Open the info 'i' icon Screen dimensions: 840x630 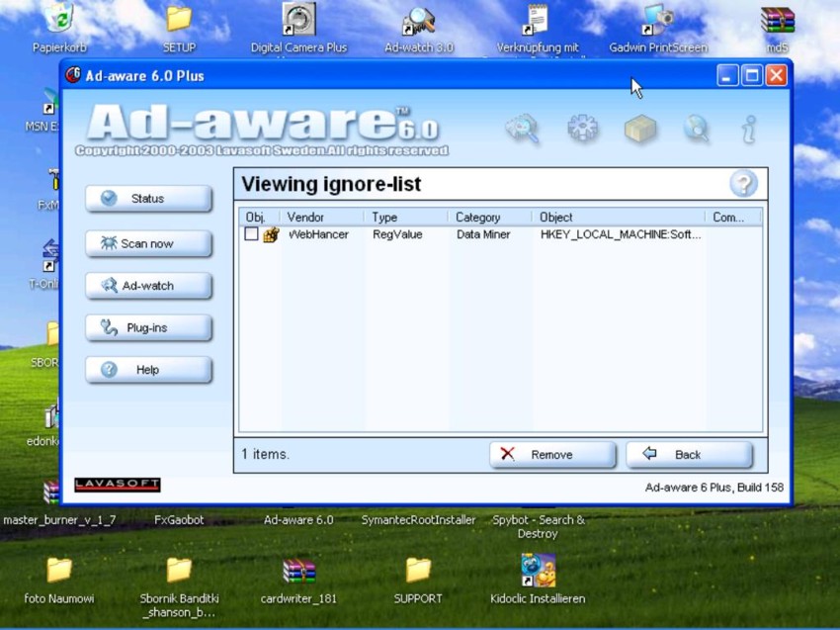749,130
